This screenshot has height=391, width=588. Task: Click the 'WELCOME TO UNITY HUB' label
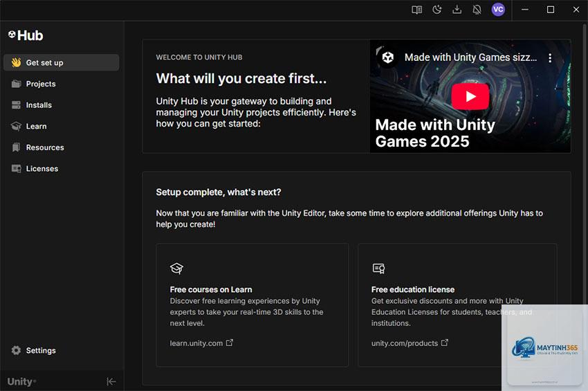click(x=199, y=57)
